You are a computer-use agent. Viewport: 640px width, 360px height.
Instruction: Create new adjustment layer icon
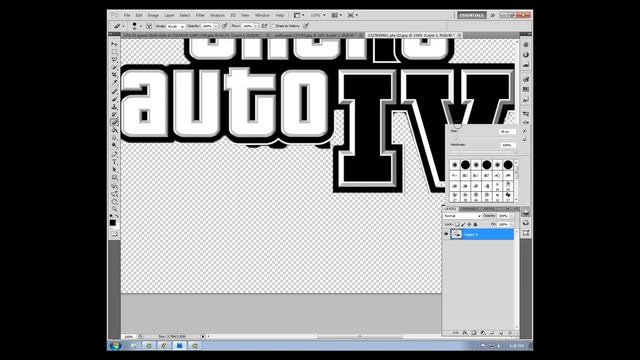(x=483, y=333)
